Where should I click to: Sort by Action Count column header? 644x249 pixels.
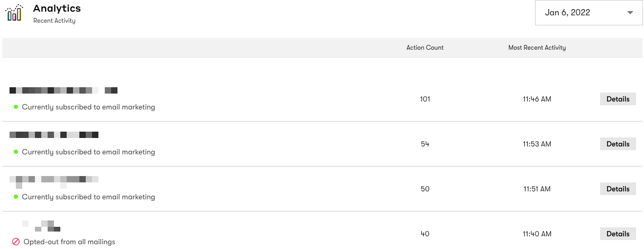pyautogui.click(x=425, y=48)
